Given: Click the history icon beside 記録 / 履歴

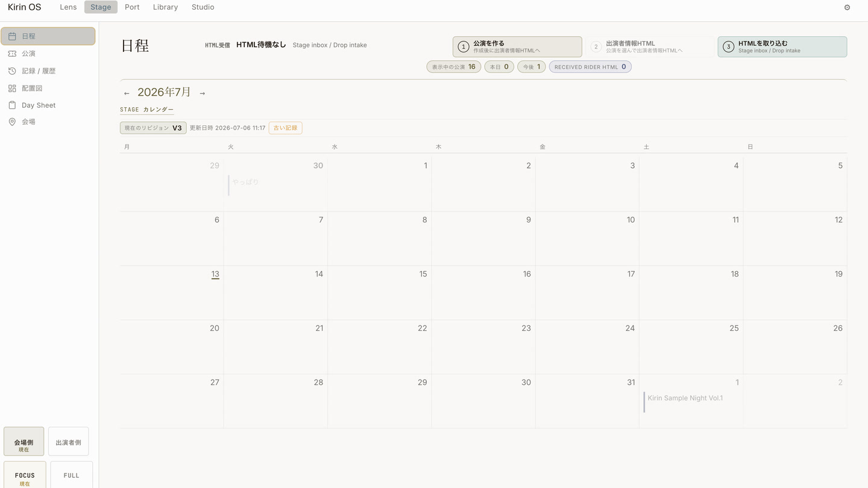Looking at the screenshot, I should coord(12,71).
